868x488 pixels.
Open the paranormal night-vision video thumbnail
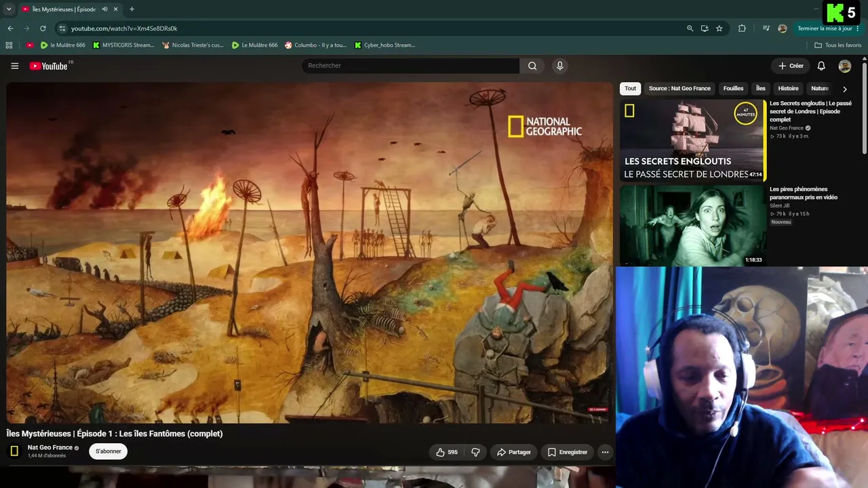point(692,226)
